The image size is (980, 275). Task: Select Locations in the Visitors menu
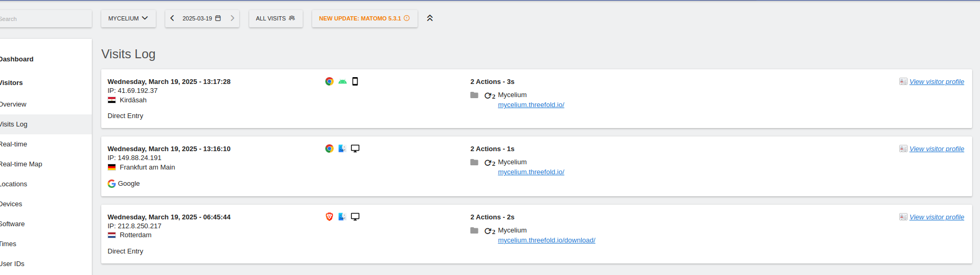click(x=14, y=184)
